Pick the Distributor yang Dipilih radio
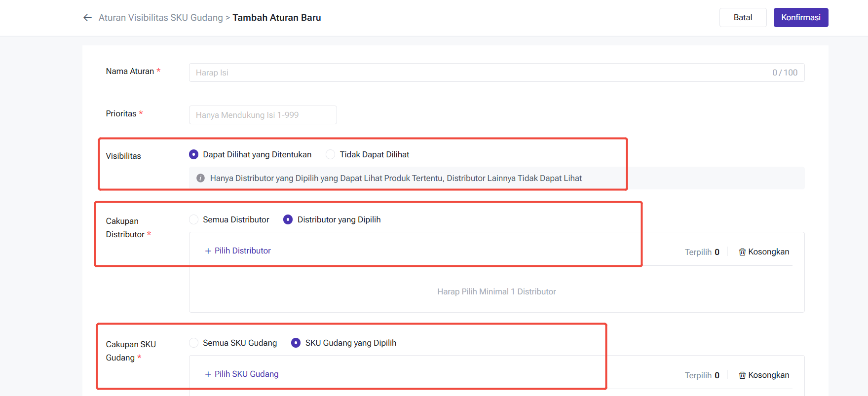Image resolution: width=868 pixels, height=396 pixels. click(x=288, y=219)
